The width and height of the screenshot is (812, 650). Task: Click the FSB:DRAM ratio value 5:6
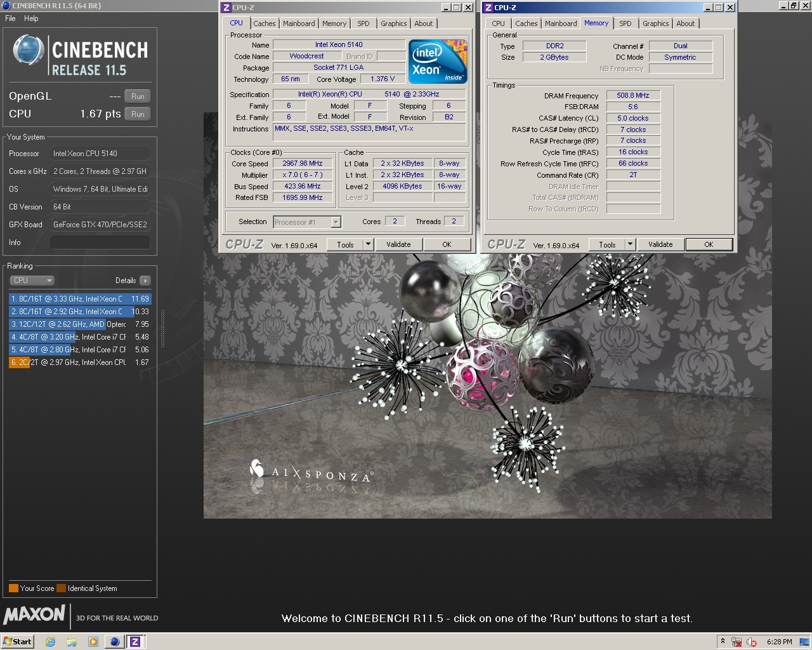click(633, 107)
